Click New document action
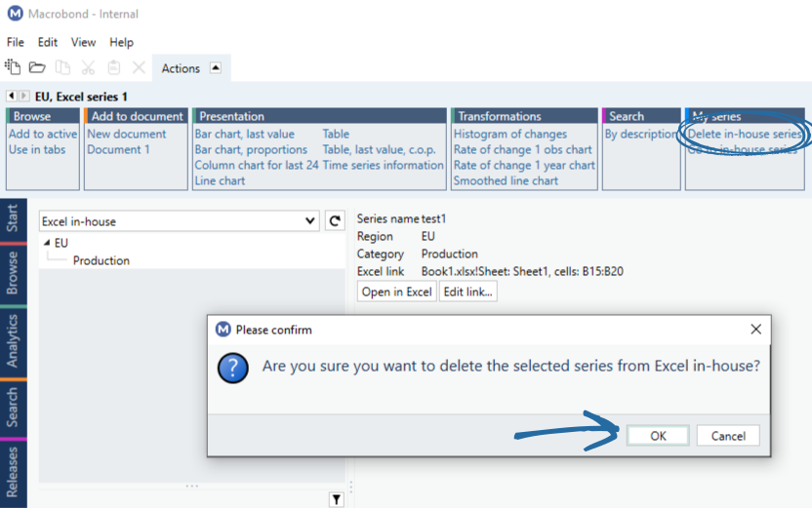812x508 pixels. coord(126,134)
